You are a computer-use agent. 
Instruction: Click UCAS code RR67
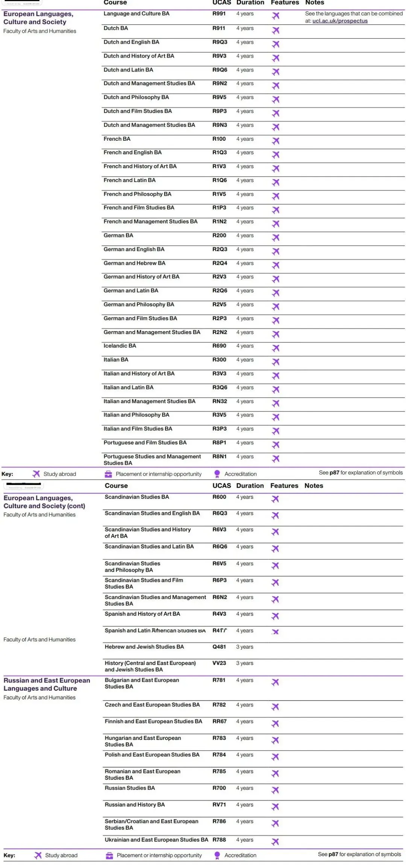coord(220,722)
